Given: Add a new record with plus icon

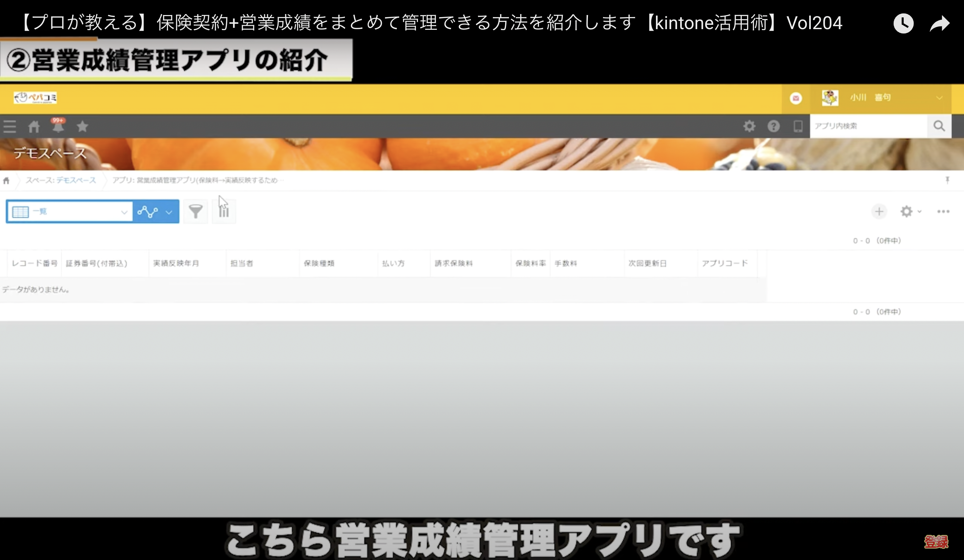Looking at the screenshot, I should click(x=879, y=211).
